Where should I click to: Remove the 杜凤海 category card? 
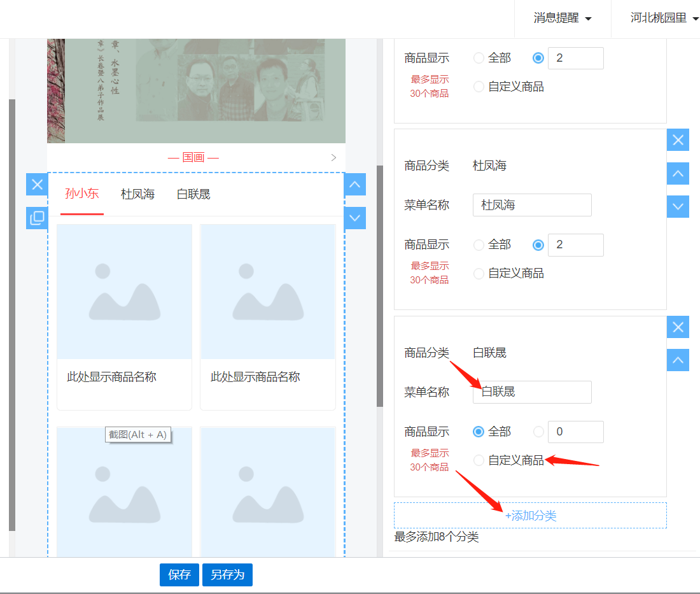tap(678, 140)
